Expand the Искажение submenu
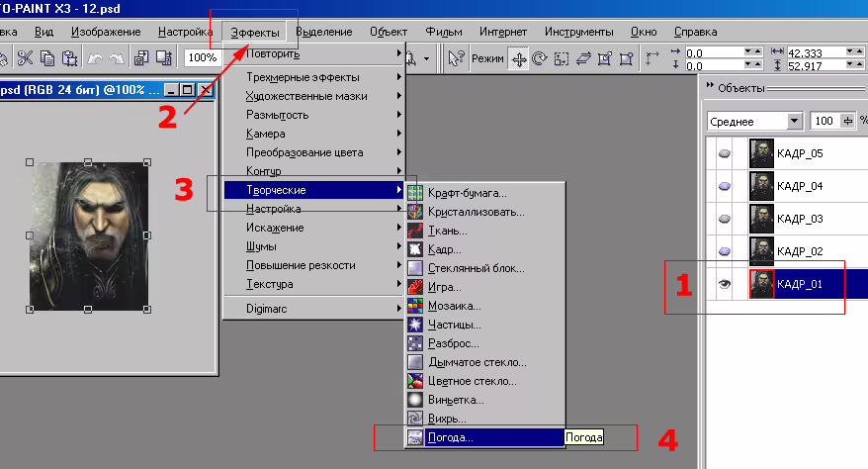The height and width of the screenshot is (469, 868). point(313,228)
